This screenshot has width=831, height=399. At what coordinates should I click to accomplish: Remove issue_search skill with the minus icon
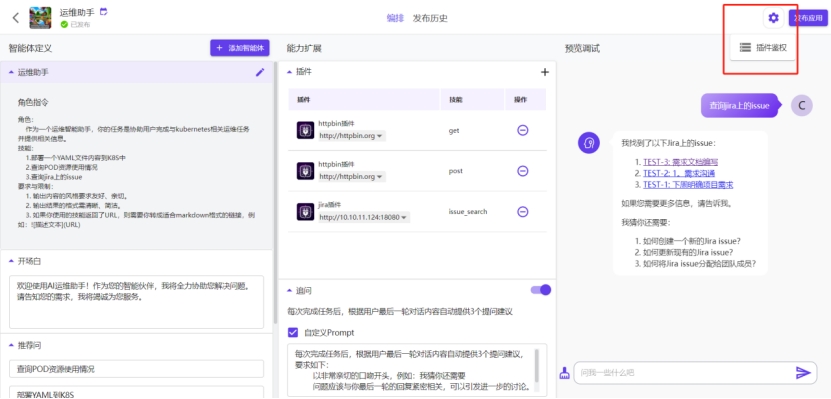click(x=523, y=211)
